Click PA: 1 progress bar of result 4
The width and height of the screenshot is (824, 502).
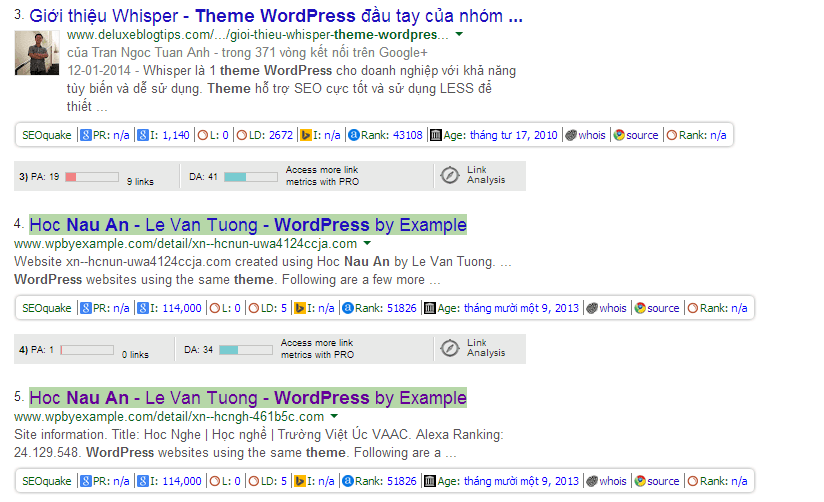coord(87,350)
